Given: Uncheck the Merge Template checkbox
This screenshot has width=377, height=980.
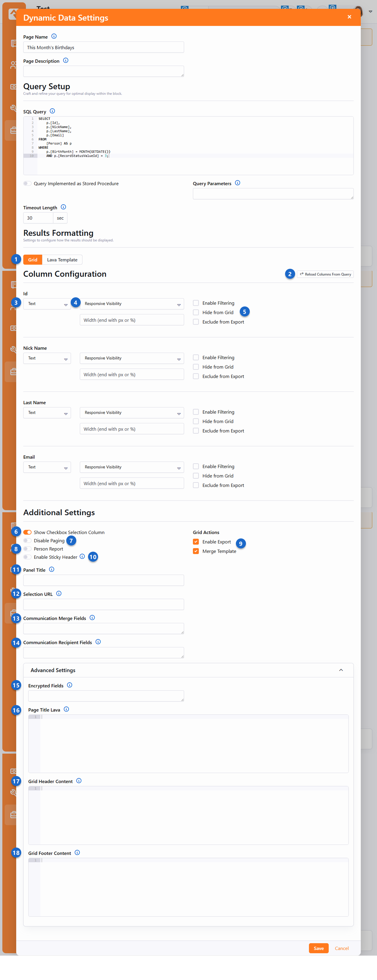Looking at the screenshot, I should (x=196, y=551).
